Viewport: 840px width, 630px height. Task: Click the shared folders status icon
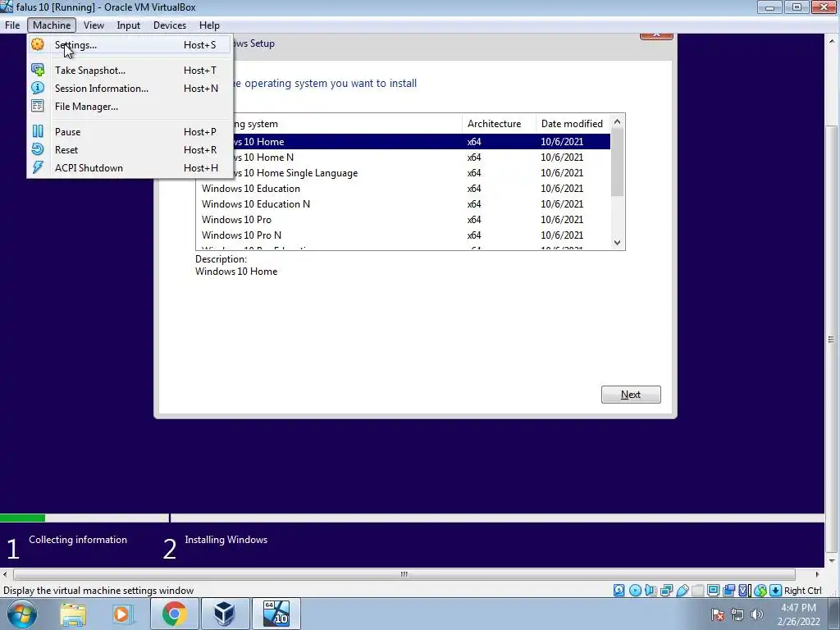pos(697,591)
